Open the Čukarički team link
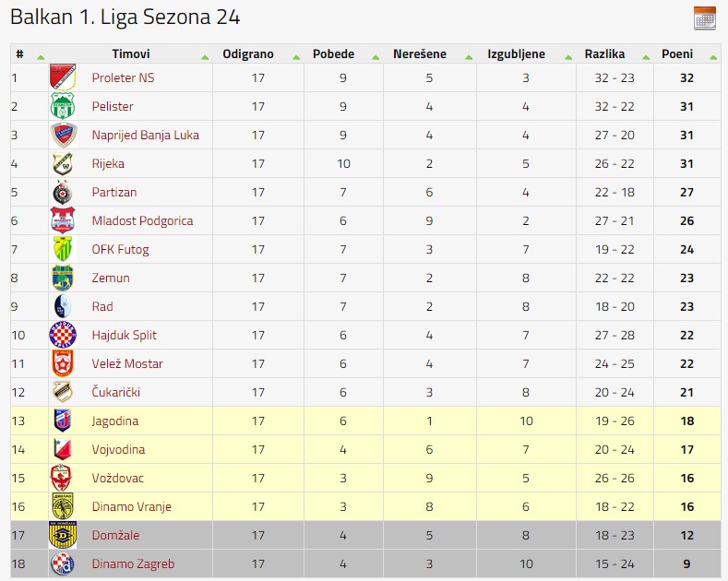This screenshot has height=581, width=728. (116, 392)
